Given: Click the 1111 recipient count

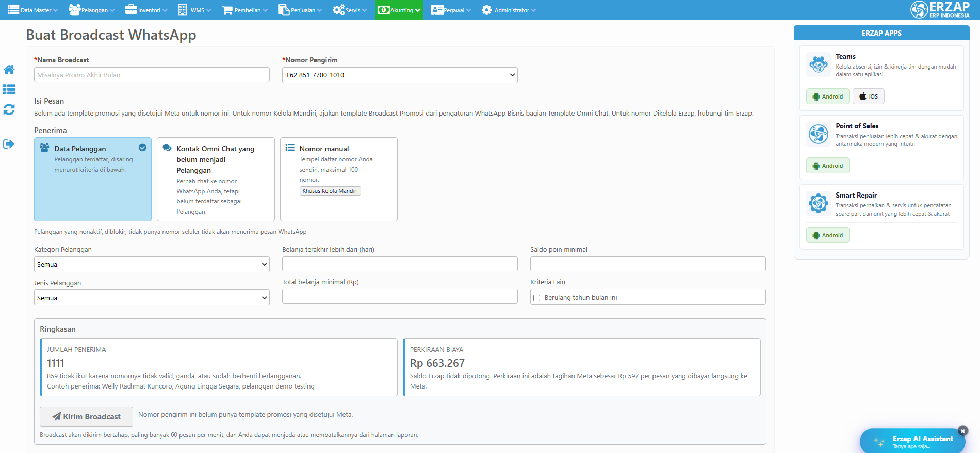Looking at the screenshot, I should point(56,363).
